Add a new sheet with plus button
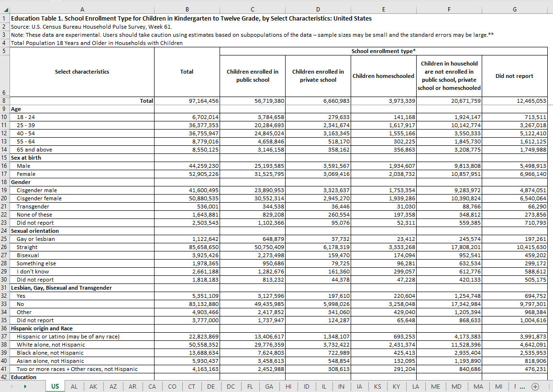The height and width of the screenshot is (392, 553). coord(535,386)
